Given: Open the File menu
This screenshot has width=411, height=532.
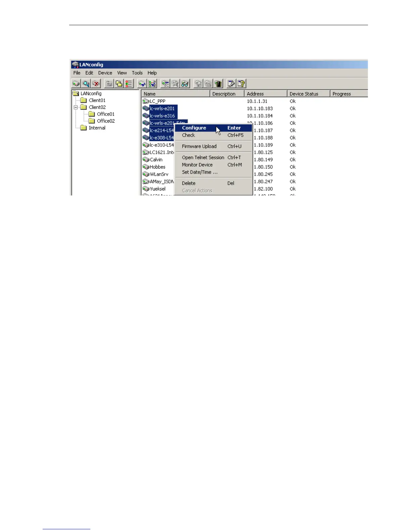Looking at the screenshot, I should (77, 73).
